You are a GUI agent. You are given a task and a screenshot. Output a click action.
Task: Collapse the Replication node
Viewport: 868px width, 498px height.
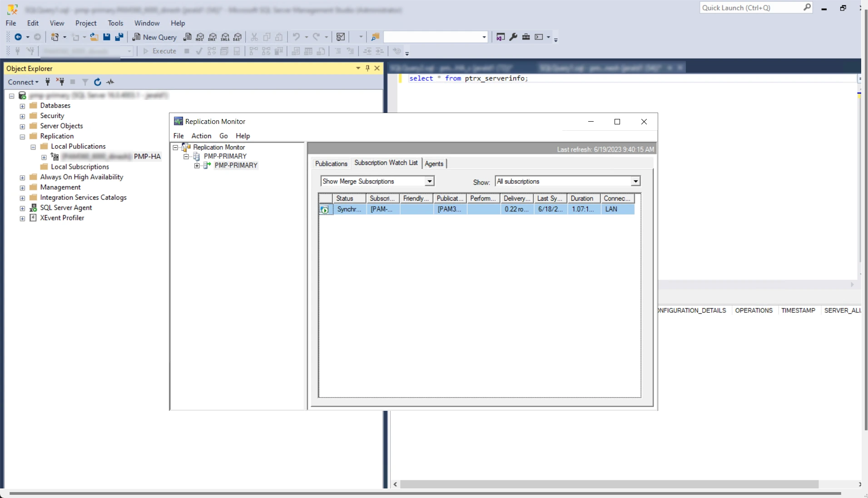point(22,137)
